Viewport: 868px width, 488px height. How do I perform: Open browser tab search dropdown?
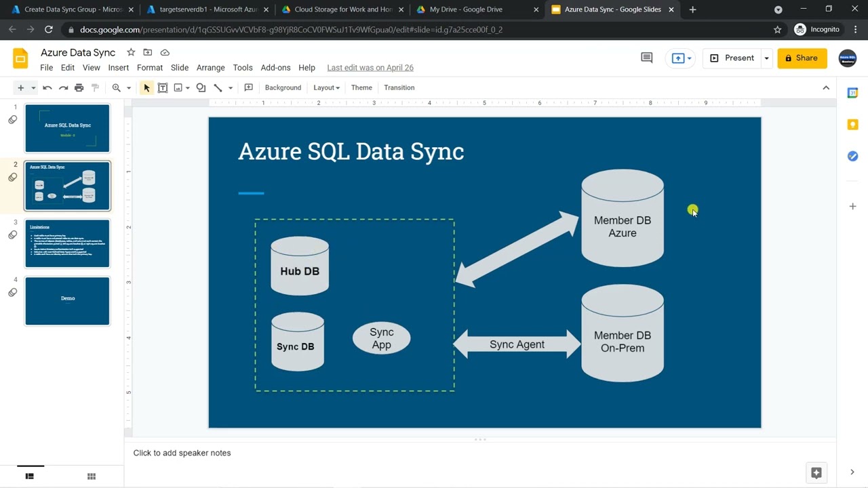pos(778,9)
